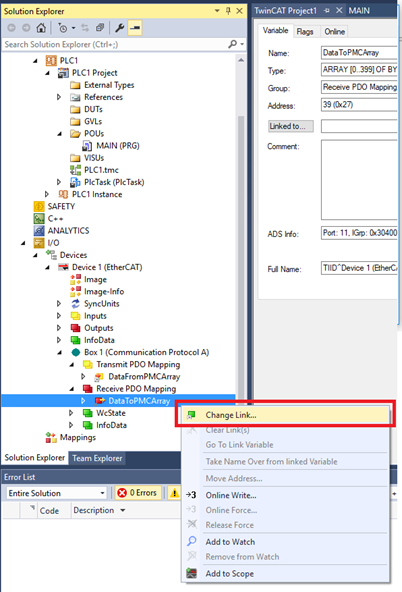Toggle the 0 Errors filter button
This screenshot has height=592, width=402.
point(138,493)
